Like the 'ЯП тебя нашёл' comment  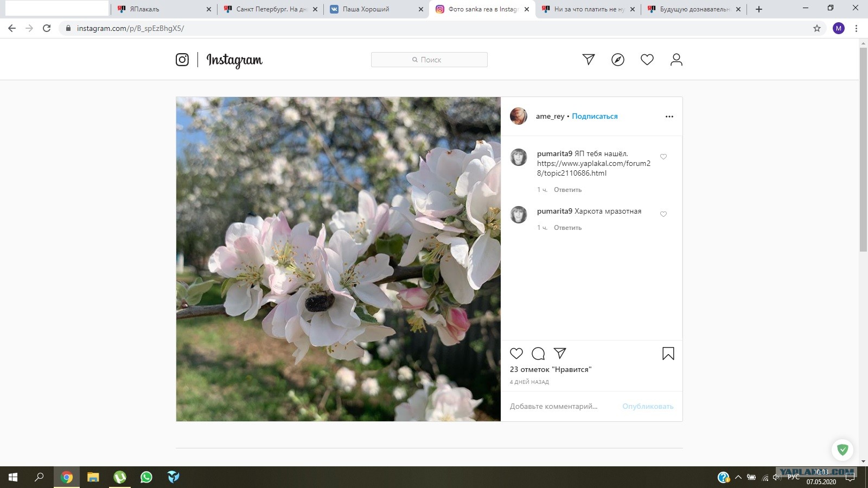click(x=663, y=157)
